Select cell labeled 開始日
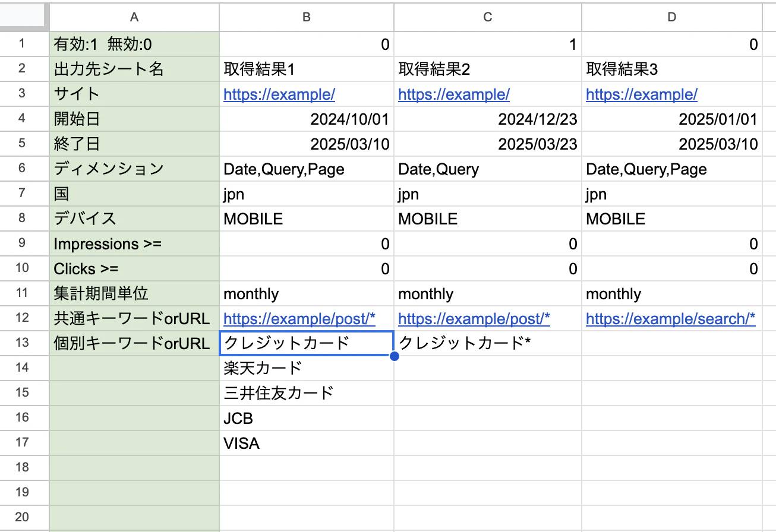The image size is (776, 532). [134, 119]
